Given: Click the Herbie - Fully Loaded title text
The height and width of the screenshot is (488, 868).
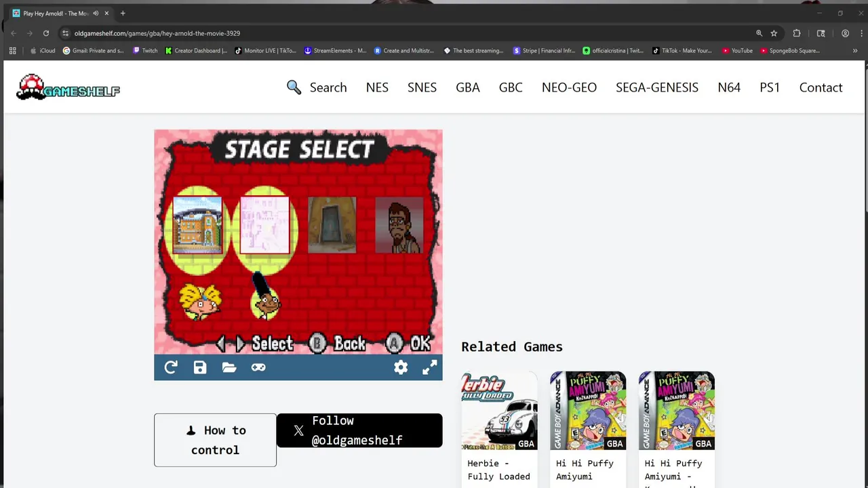Looking at the screenshot, I should tap(499, 470).
